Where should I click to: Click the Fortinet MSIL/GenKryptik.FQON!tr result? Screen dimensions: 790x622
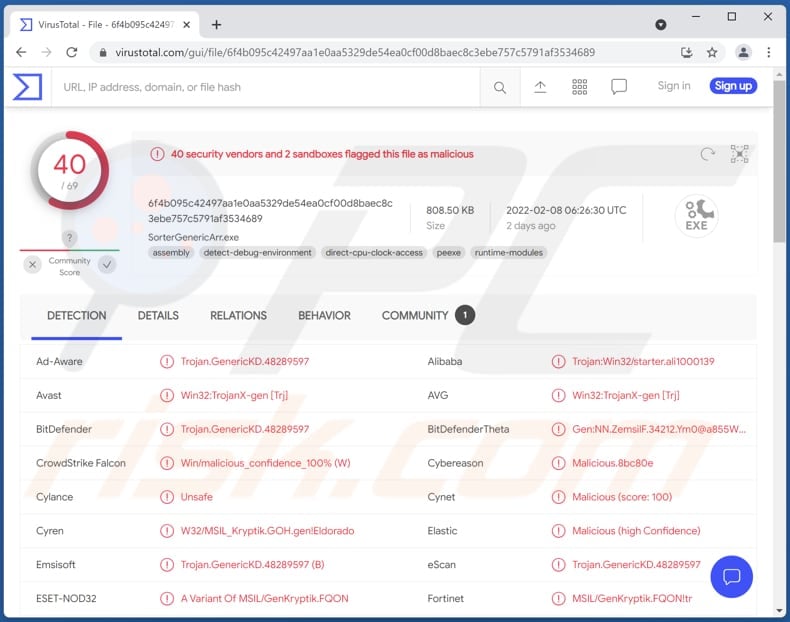coord(632,598)
